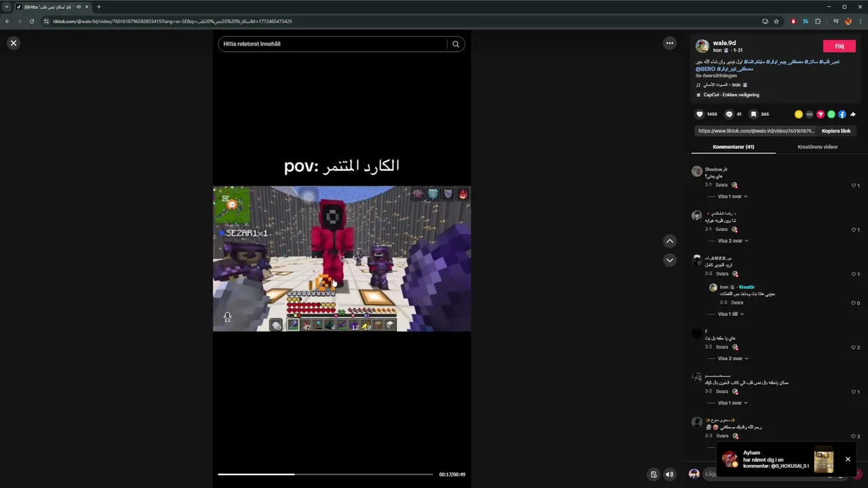Share via the red send icon
This screenshot has width=868, height=488.
821,115
